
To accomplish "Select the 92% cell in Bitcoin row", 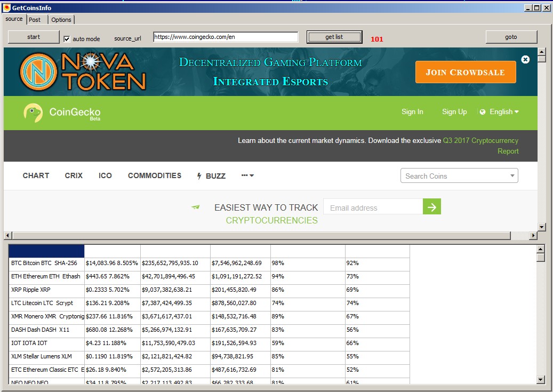I will point(378,263).
